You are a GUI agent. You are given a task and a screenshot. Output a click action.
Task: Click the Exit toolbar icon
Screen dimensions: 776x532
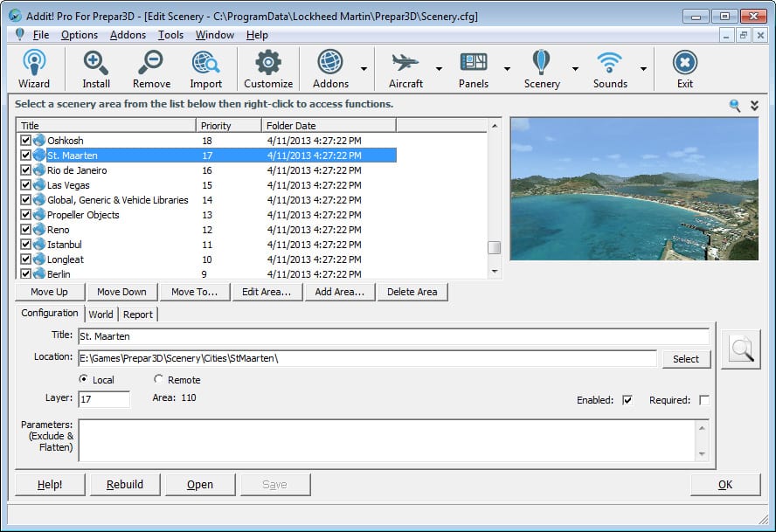tap(685, 69)
